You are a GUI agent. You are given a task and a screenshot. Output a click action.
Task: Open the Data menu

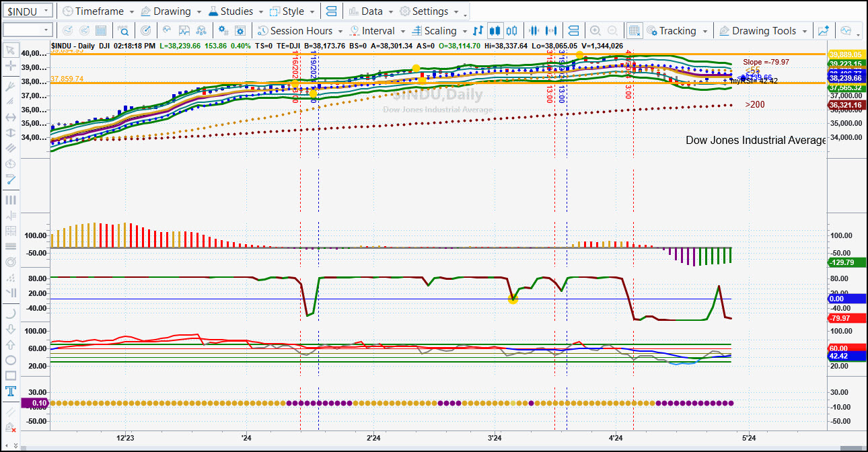click(371, 11)
